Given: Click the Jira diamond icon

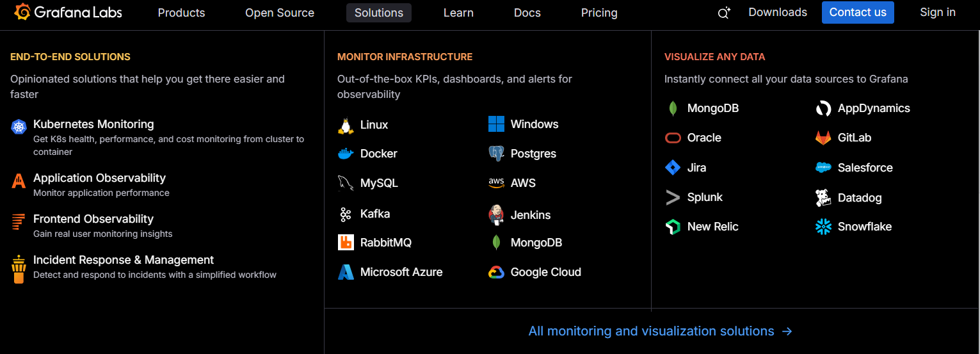Looking at the screenshot, I should (x=673, y=168).
